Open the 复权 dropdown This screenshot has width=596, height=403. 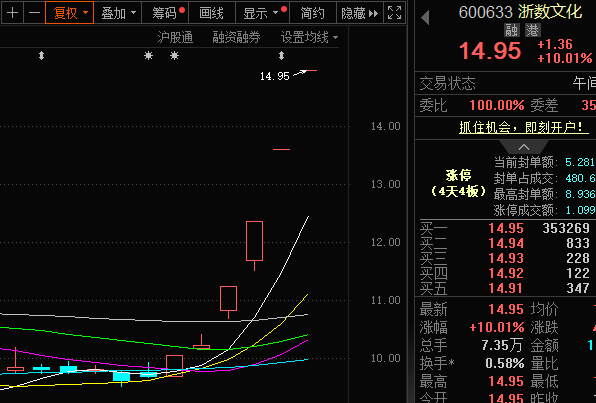click(x=69, y=13)
